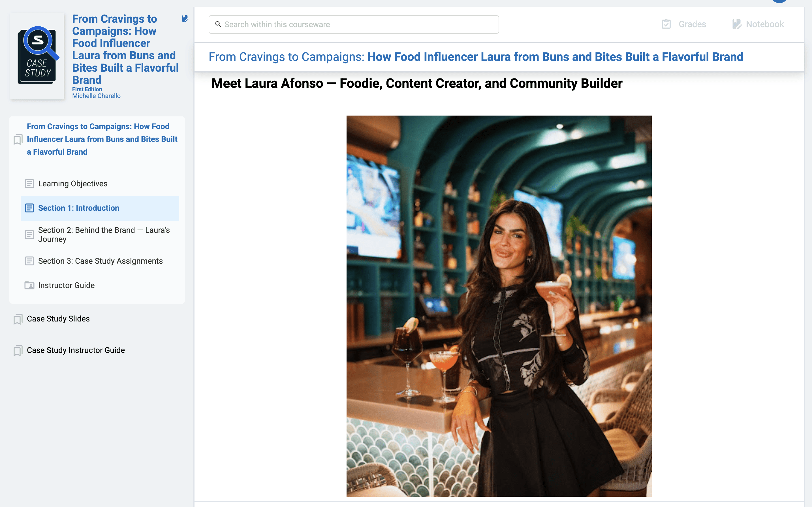Image resolution: width=812 pixels, height=507 pixels.
Task: Toggle bookmark icon beside From Cravings chapter
Action: click(x=18, y=139)
